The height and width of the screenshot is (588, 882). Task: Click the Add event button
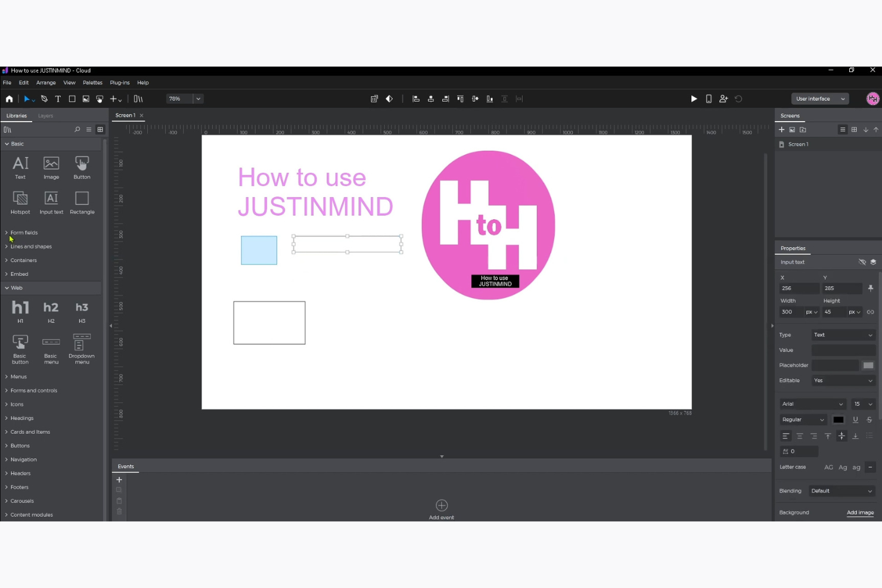coord(442,509)
